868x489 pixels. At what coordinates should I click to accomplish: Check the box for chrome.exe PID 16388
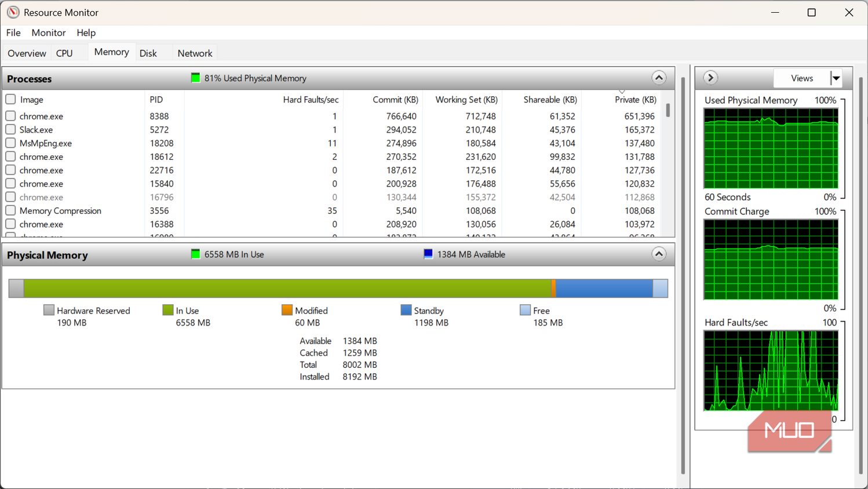click(10, 224)
